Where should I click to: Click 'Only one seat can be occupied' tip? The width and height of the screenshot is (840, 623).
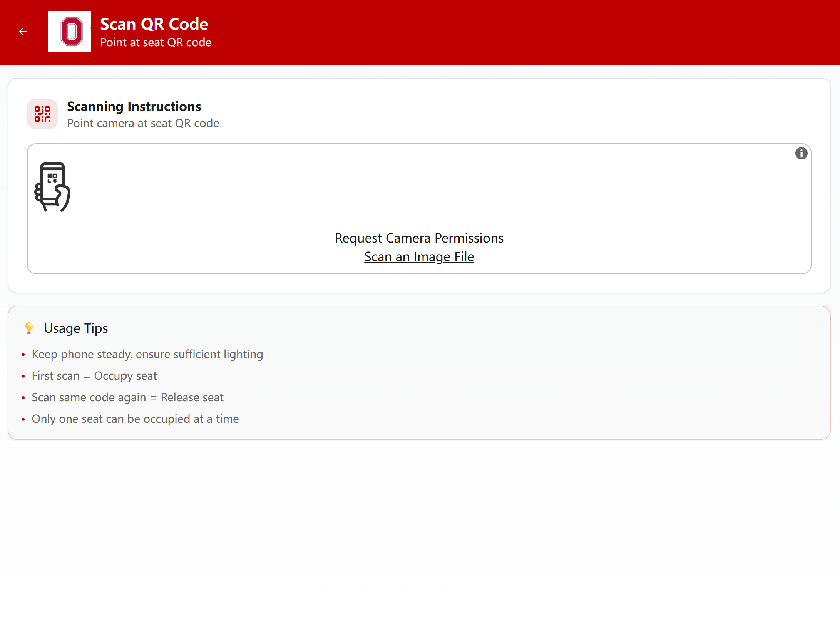point(135,419)
